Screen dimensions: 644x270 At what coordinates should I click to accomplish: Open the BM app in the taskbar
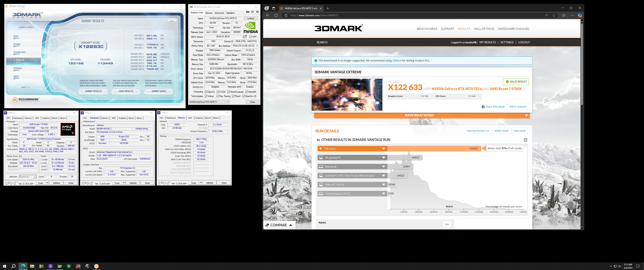(41, 266)
